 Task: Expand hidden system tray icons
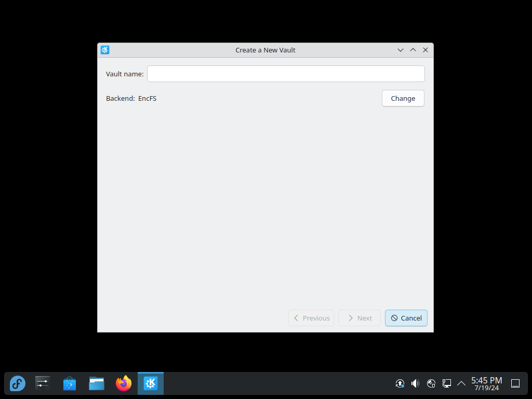[x=461, y=383]
